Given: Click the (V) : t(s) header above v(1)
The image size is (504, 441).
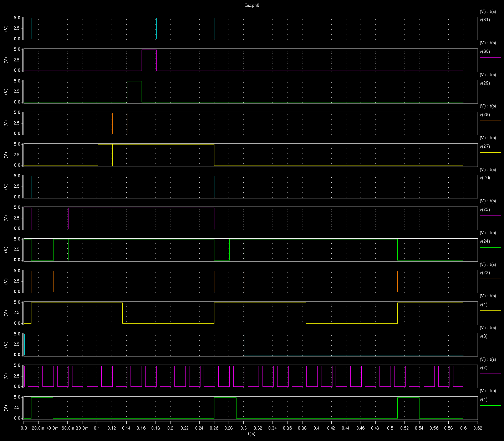Looking at the screenshot, I should 488,391.
